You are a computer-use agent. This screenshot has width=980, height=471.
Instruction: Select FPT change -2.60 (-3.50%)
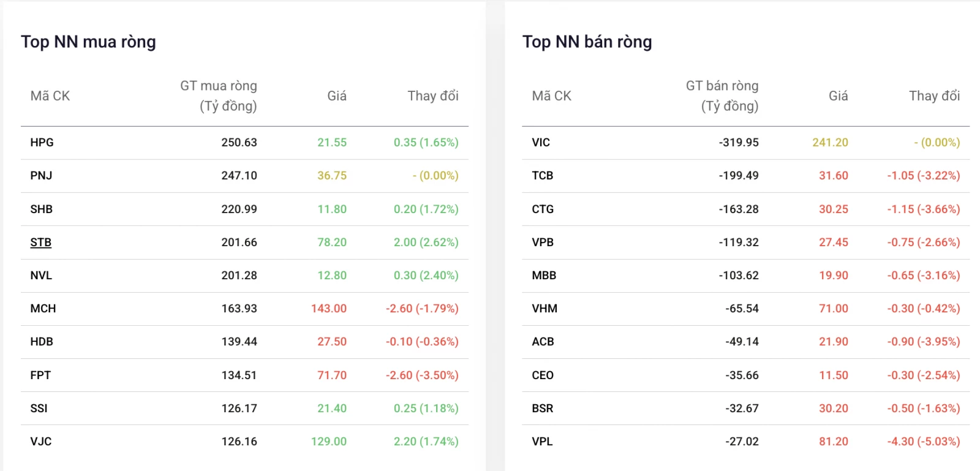coord(422,375)
